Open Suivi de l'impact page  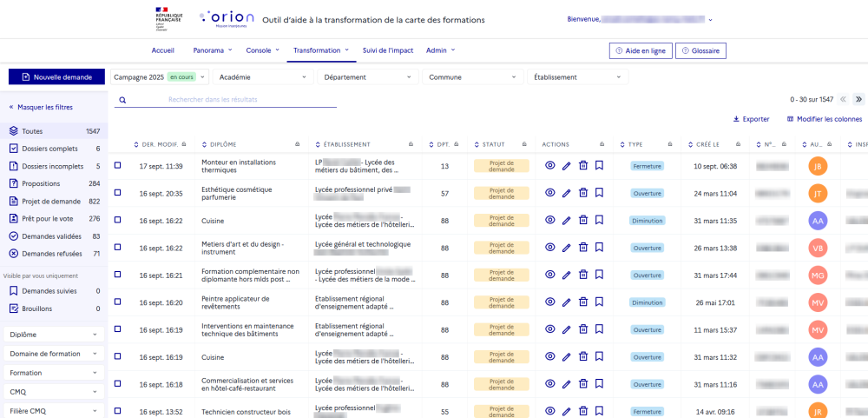pyautogui.click(x=388, y=50)
